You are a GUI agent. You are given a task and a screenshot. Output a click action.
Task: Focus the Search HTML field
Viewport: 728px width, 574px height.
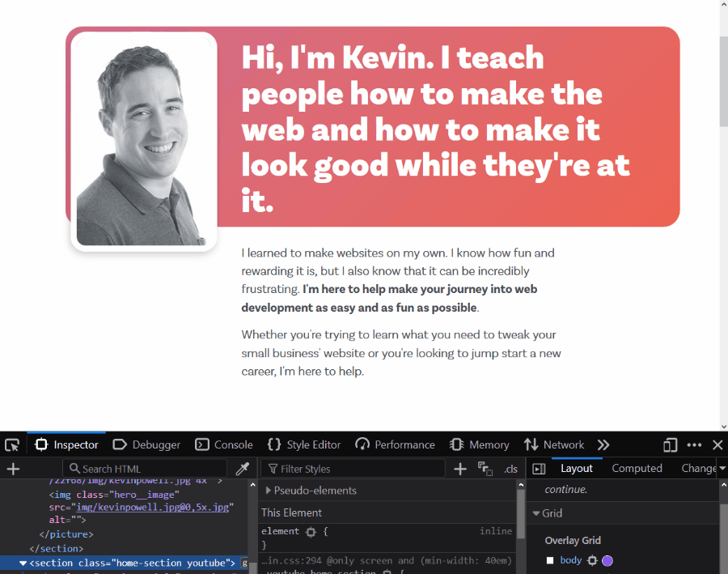coord(145,469)
